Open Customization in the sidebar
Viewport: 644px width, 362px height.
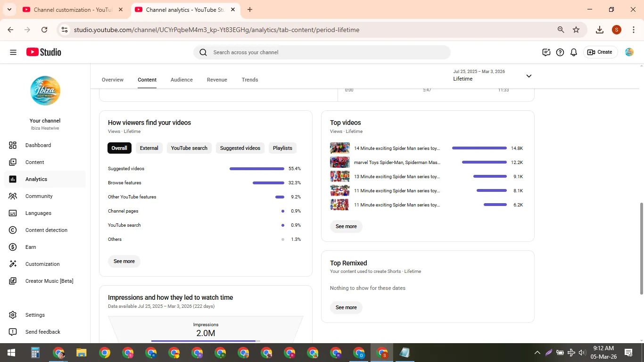tap(45, 264)
